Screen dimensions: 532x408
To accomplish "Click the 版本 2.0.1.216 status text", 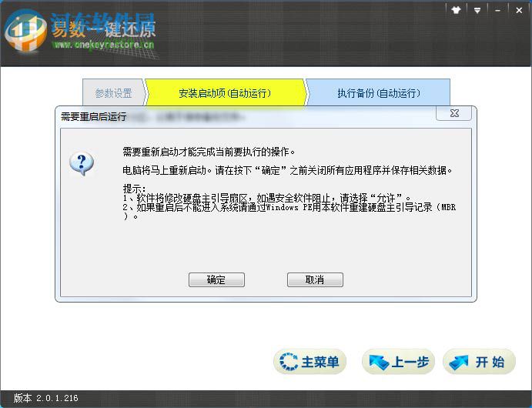I will click(x=45, y=398).
